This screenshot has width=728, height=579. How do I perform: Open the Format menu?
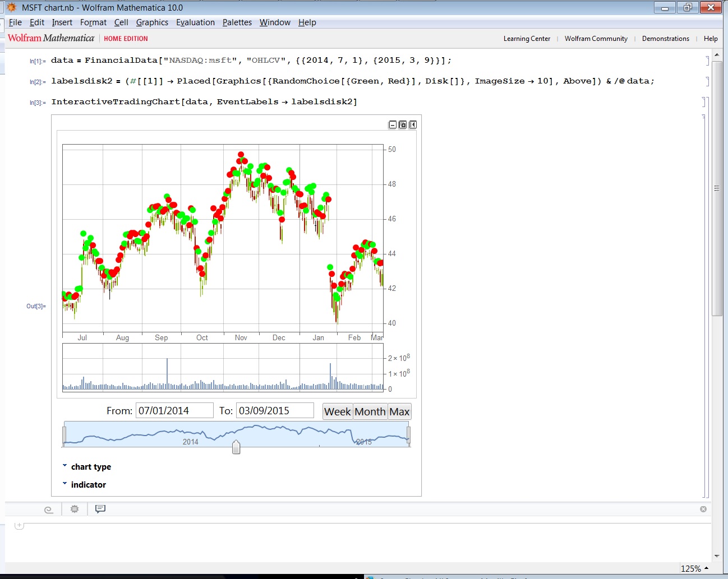[x=93, y=22]
